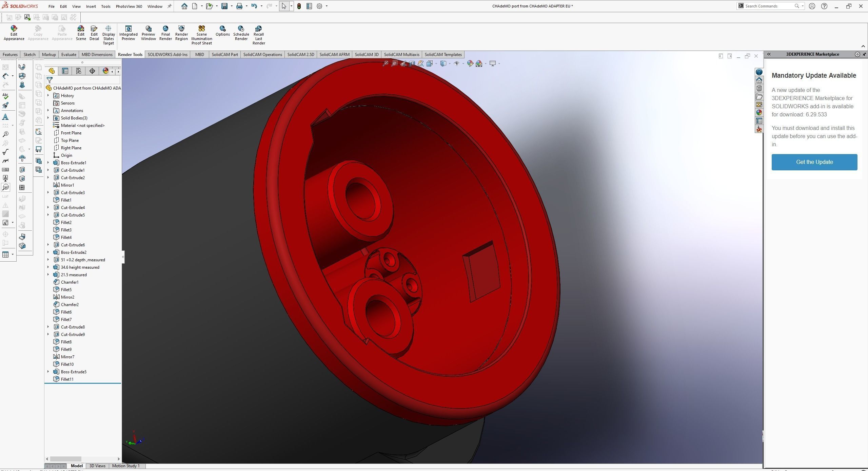The height and width of the screenshot is (471, 868).
Task: Open the Motion Study 1 tab
Action: coord(126,466)
